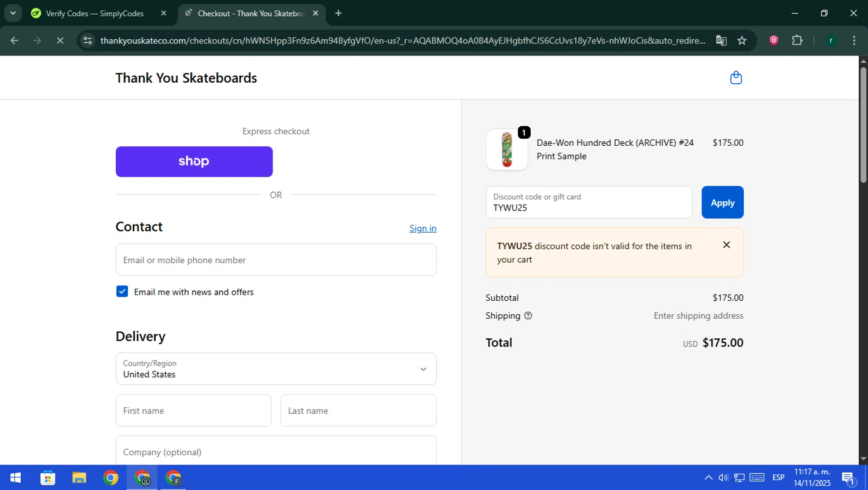The image size is (868, 490).
Task: Open the volume control icon
Action: (723, 478)
